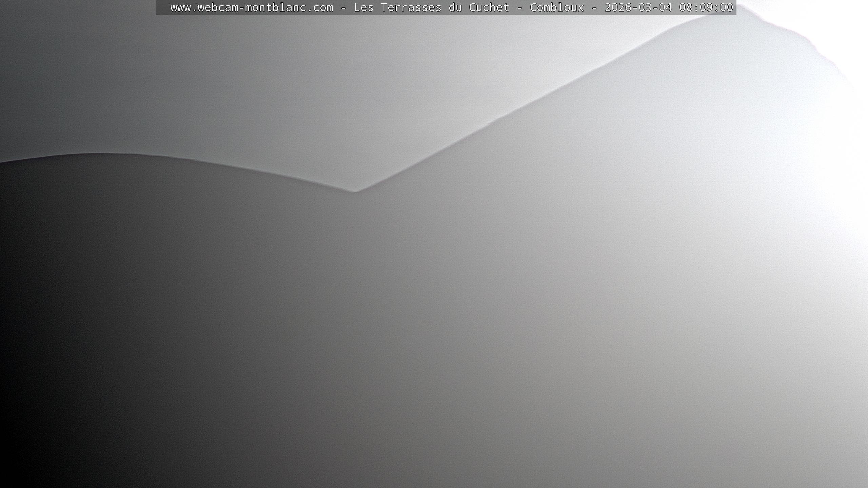Screen dimensions: 868x488
Task: Click the word "Terrasses" in the banner
Action: click(x=411, y=7)
